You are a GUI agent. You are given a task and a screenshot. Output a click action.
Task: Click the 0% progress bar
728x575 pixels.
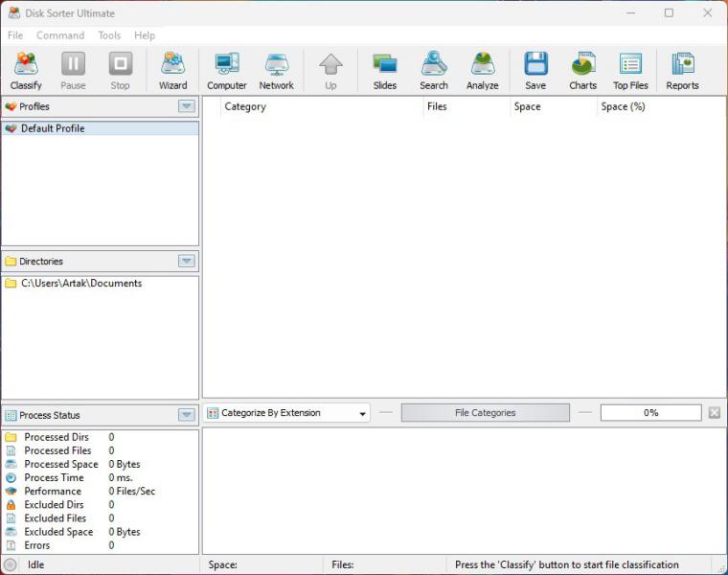650,413
